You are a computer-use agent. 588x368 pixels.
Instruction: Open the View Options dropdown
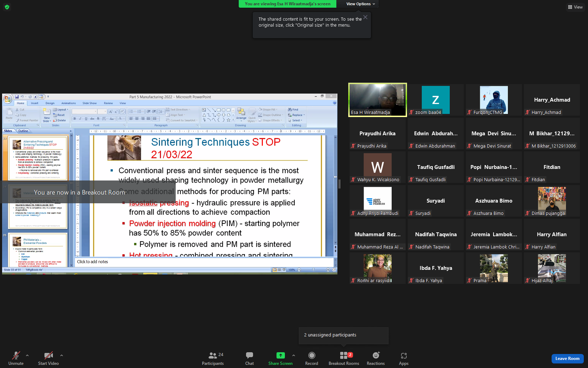coord(360,4)
